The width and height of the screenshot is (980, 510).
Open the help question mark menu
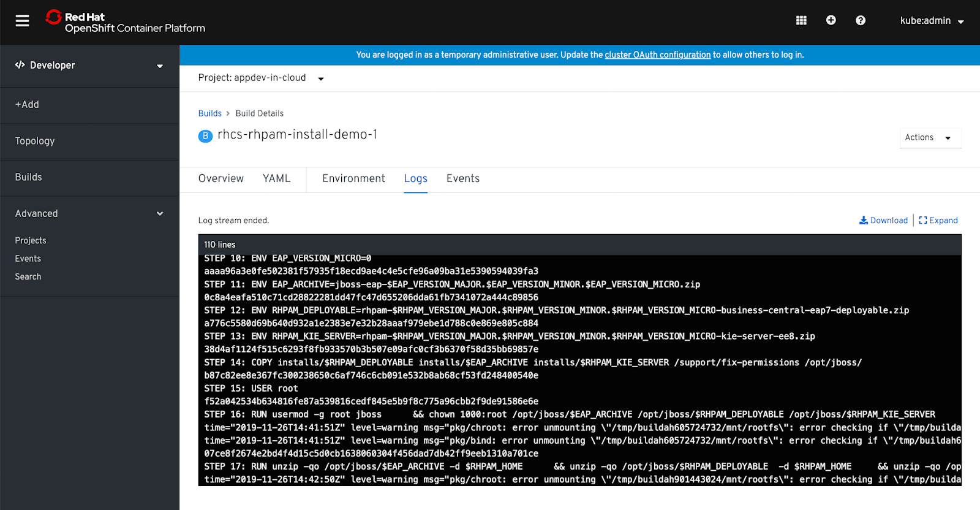[x=861, y=20]
